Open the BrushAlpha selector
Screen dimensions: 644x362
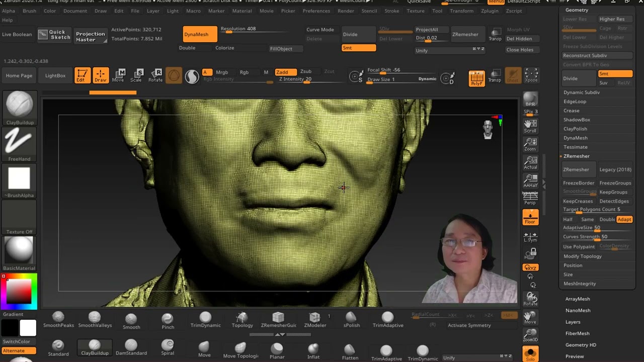click(20, 181)
